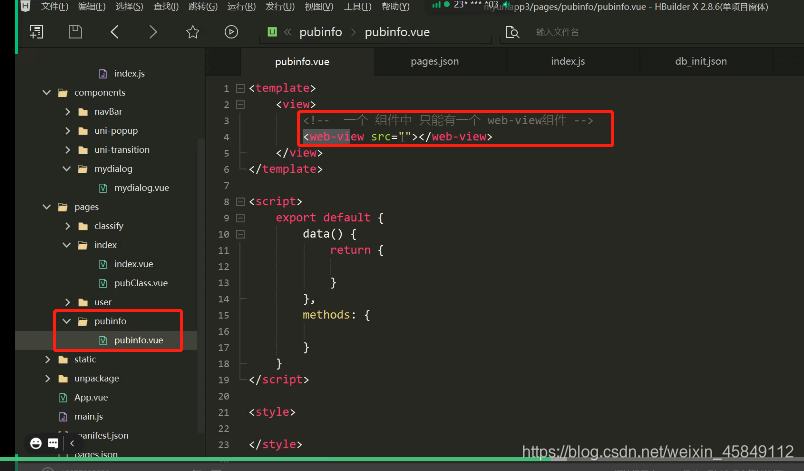Fold the template block at line 1

(x=240, y=88)
